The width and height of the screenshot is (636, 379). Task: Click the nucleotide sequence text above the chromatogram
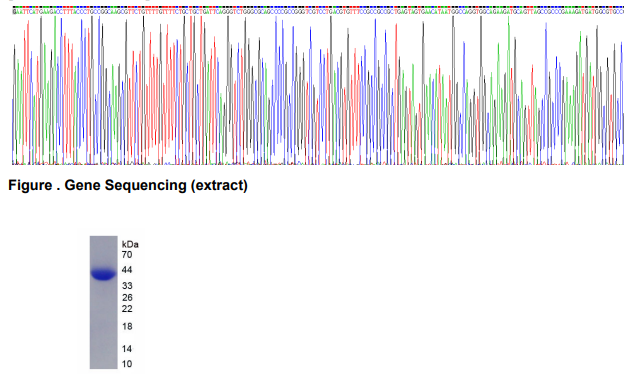click(318, 12)
